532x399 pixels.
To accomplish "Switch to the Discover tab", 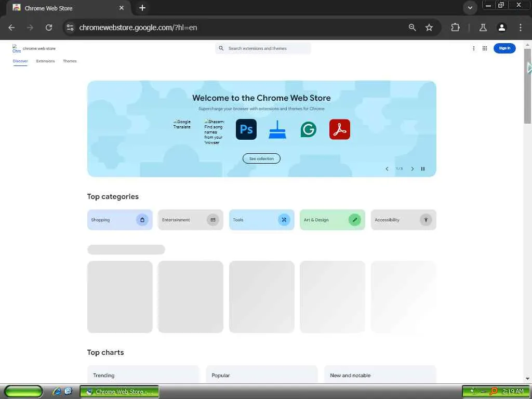I will pyautogui.click(x=20, y=61).
